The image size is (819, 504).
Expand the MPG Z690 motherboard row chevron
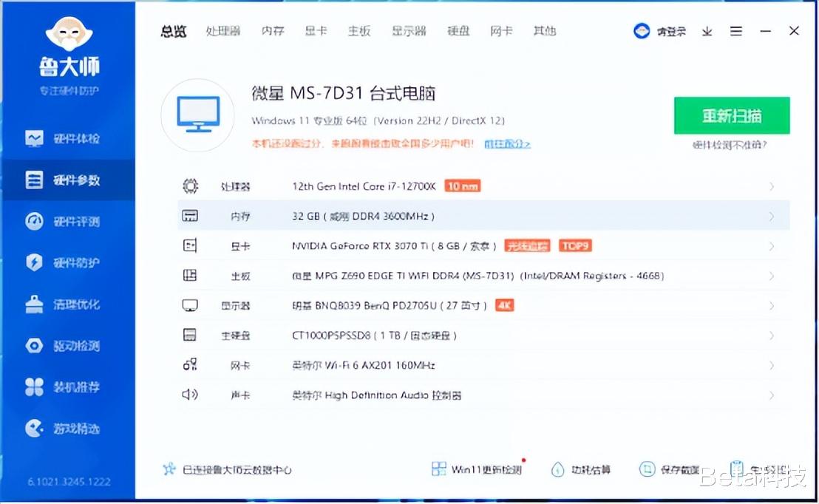(772, 276)
